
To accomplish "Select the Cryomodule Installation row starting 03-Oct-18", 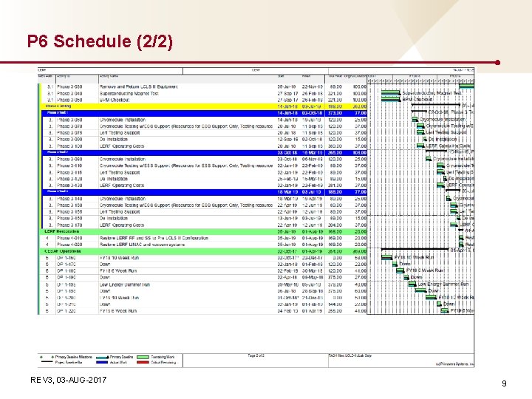I will [204, 159].
